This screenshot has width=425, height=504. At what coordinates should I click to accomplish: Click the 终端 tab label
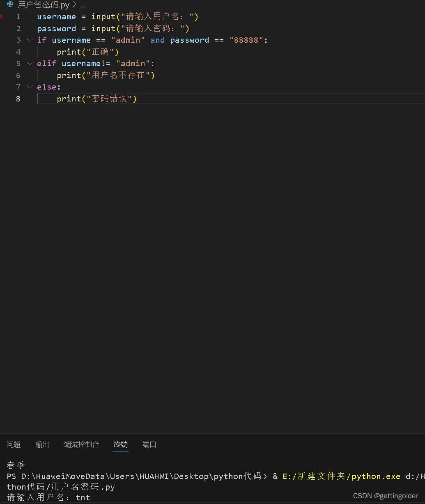[120, 444]
